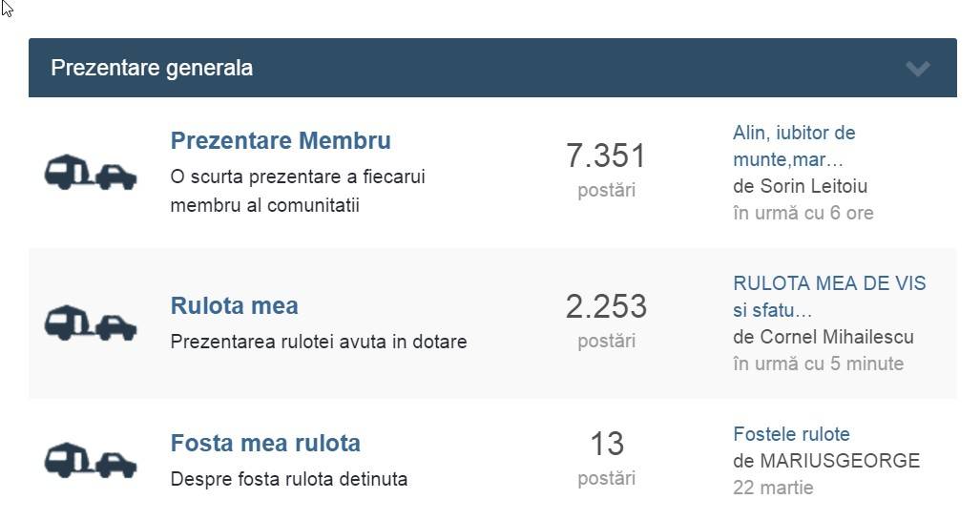980x520 pixels.
Task: Click the 7.351 postări count
Action: coord(606,156)
